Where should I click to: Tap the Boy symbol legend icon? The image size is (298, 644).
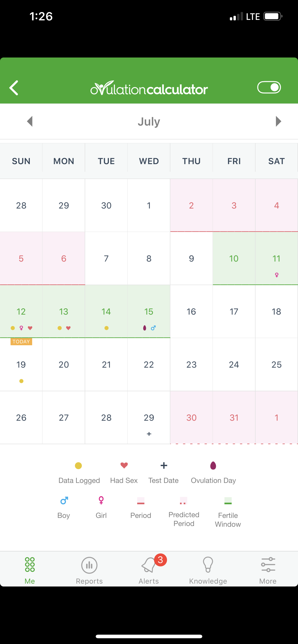(64, 500)
